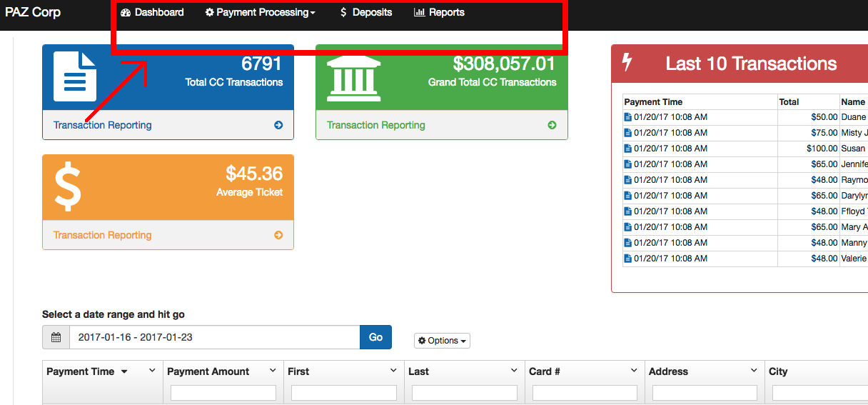Open Payment Amount column menu chevron
The image size is (868, 405).
coord(273,371)
